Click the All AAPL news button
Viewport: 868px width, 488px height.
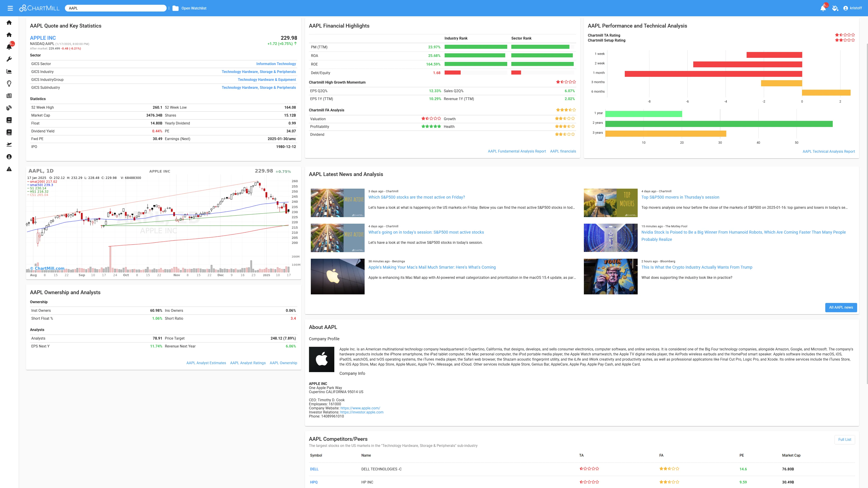pos(841,307)
